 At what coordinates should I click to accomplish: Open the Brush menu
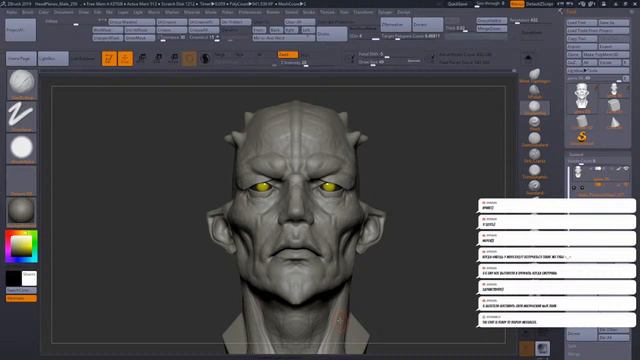tap(28, 12)
